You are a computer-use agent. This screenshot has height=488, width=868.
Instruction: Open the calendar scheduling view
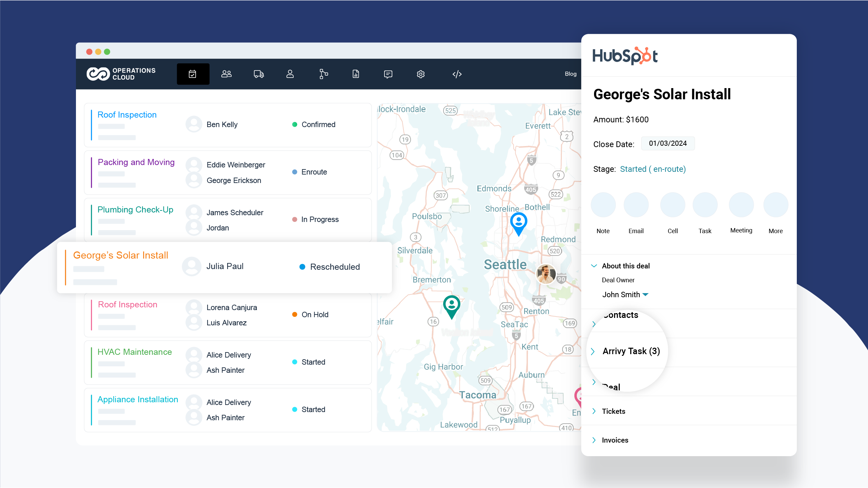click(x=193, y=74)
